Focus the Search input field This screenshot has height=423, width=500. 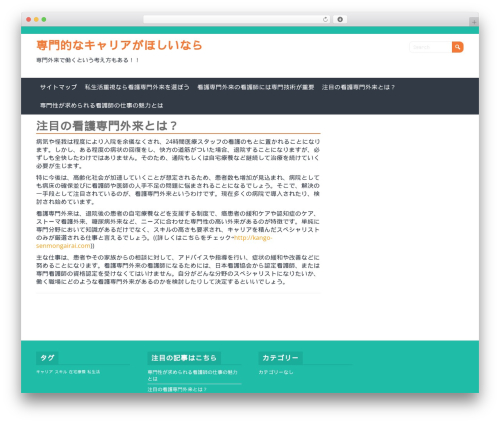pos(431,47)
